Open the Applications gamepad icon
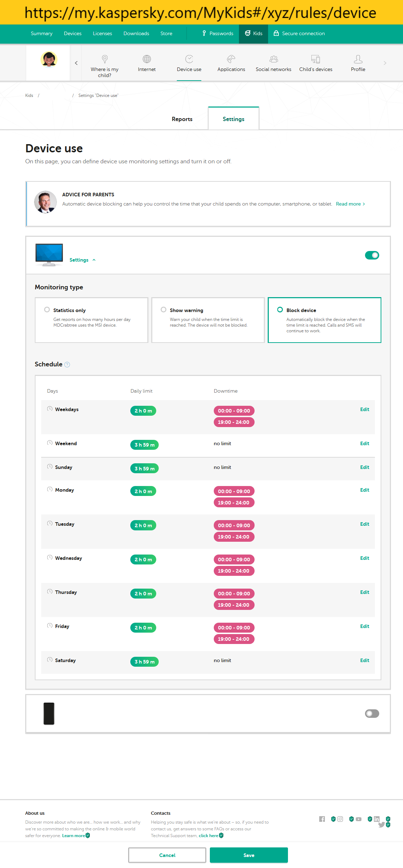The height and width of the screenshot is (868, 403). 231,59
